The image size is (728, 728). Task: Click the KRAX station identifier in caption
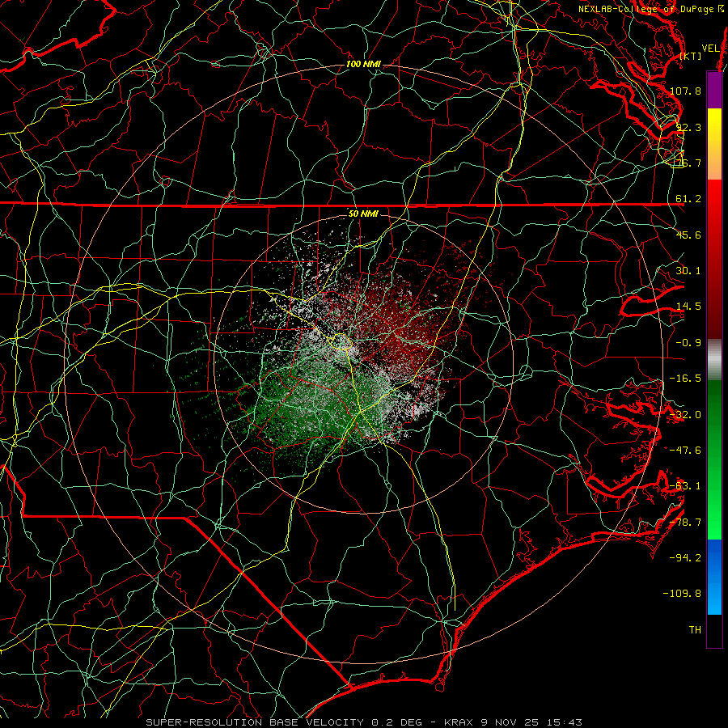tap(460, 722)
